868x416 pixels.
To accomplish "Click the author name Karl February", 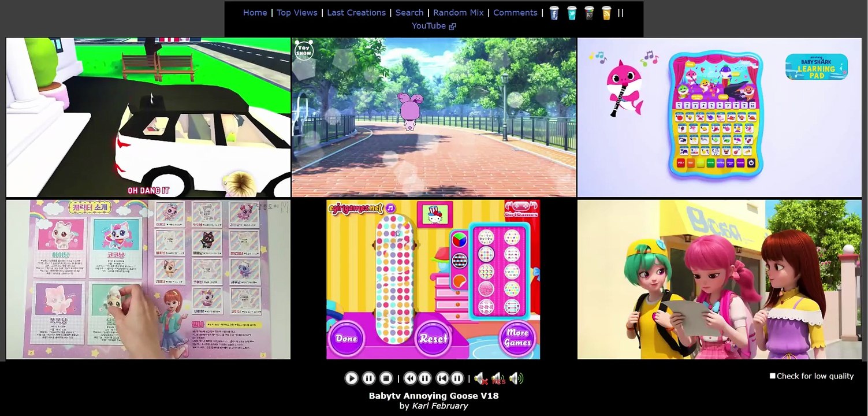I will point(439,406).
